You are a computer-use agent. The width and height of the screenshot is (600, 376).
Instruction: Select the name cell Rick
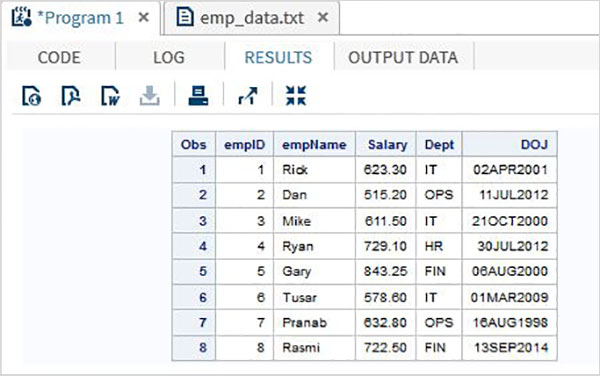pyautogui.click(x=314, y=169)
